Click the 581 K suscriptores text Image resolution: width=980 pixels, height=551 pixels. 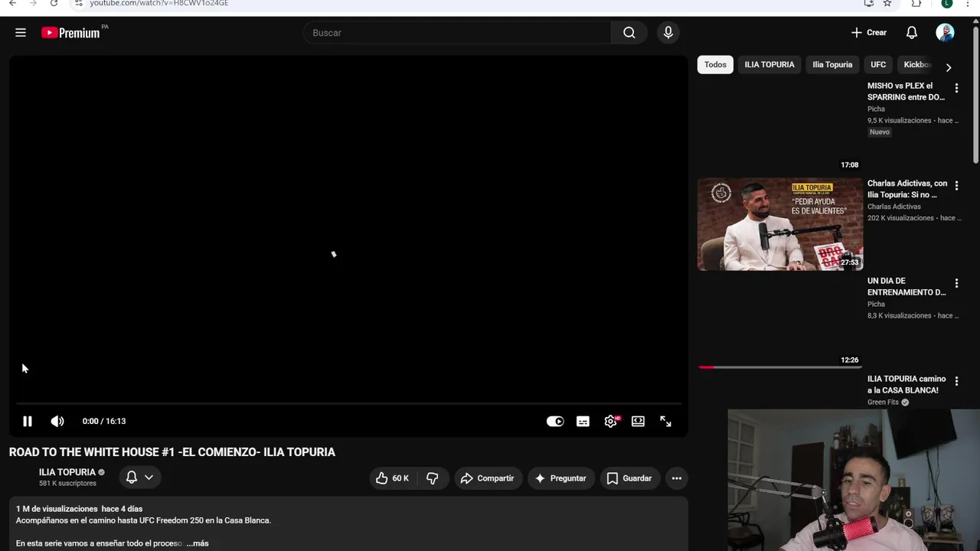tap(67, 484)
